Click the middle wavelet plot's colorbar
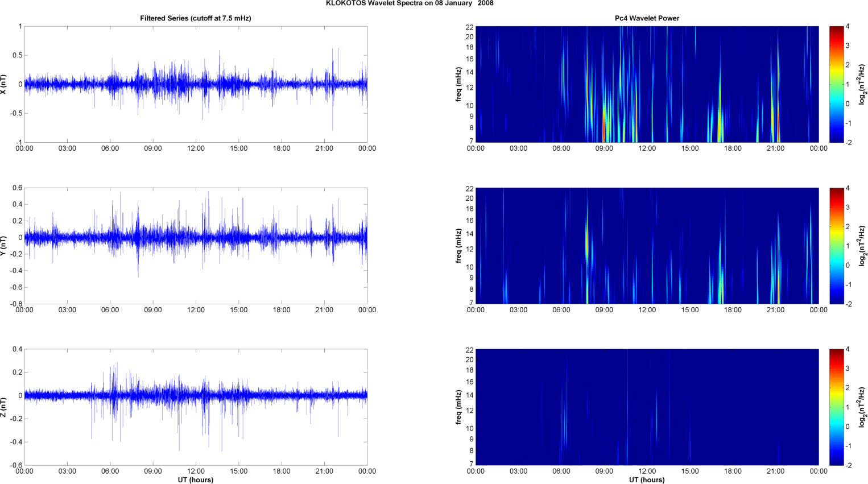The height and width of the screenshot is (484, 868). 836,246
